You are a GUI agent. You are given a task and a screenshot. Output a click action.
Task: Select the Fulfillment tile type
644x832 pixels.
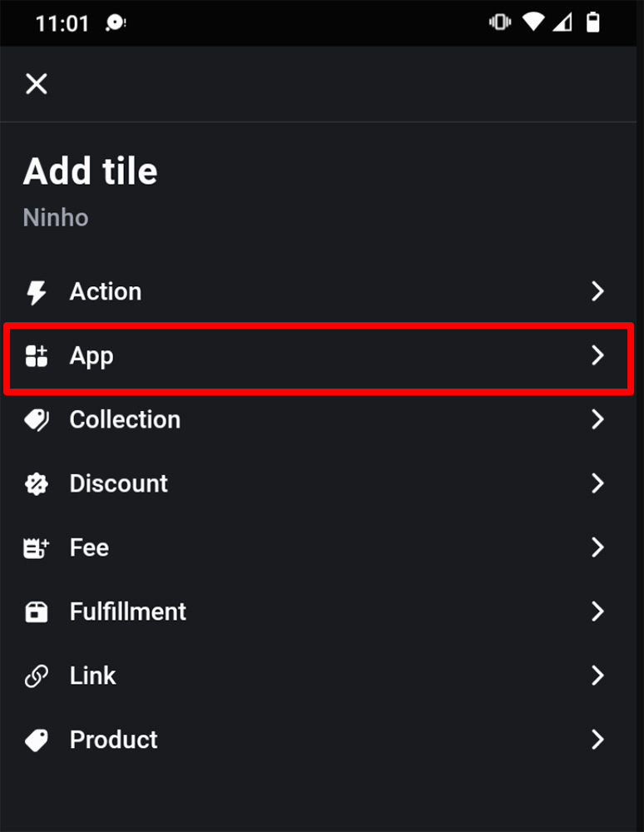point(319,612)
